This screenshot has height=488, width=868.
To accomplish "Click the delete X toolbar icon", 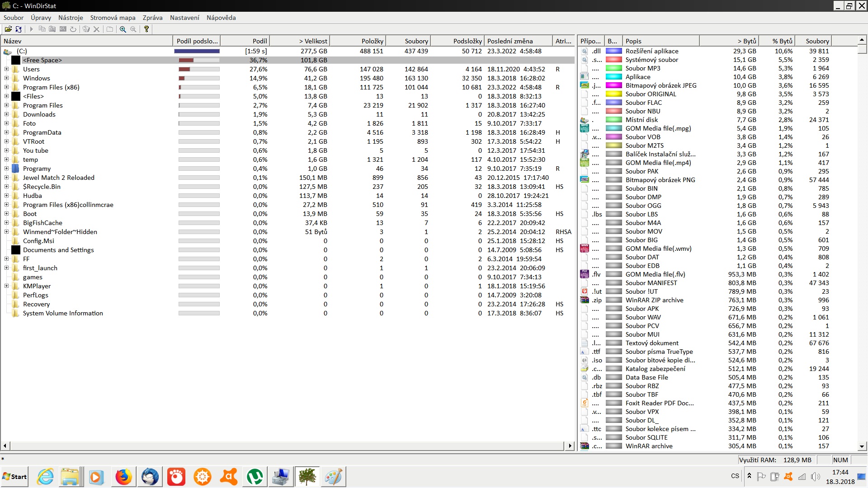I will pos(96,29).
